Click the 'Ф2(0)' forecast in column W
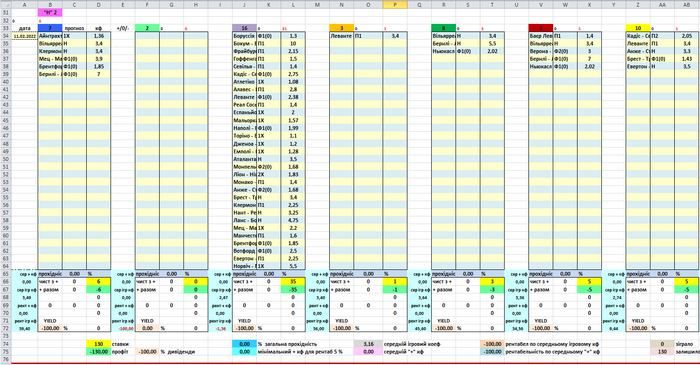Image resolution: width=700 pixels, height=365 pixels. coord(565,51)
